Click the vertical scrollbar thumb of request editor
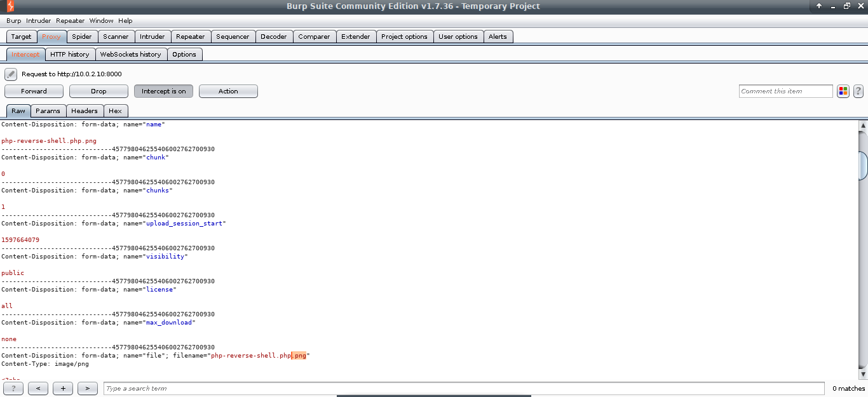Viewport: 868px width, 397px height. [863, 166]
